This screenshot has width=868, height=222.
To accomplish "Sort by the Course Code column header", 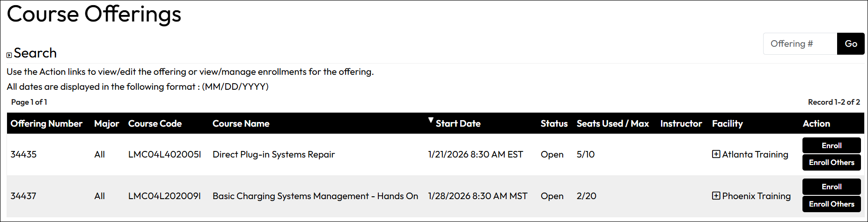I will point(155,124).
